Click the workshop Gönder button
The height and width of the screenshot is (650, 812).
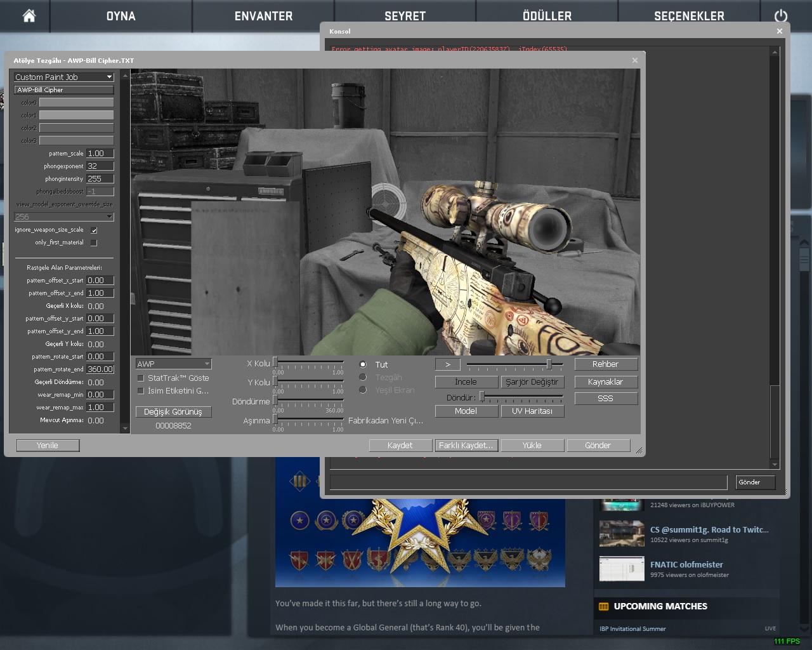pyautogui.click(x=598, y=446)
